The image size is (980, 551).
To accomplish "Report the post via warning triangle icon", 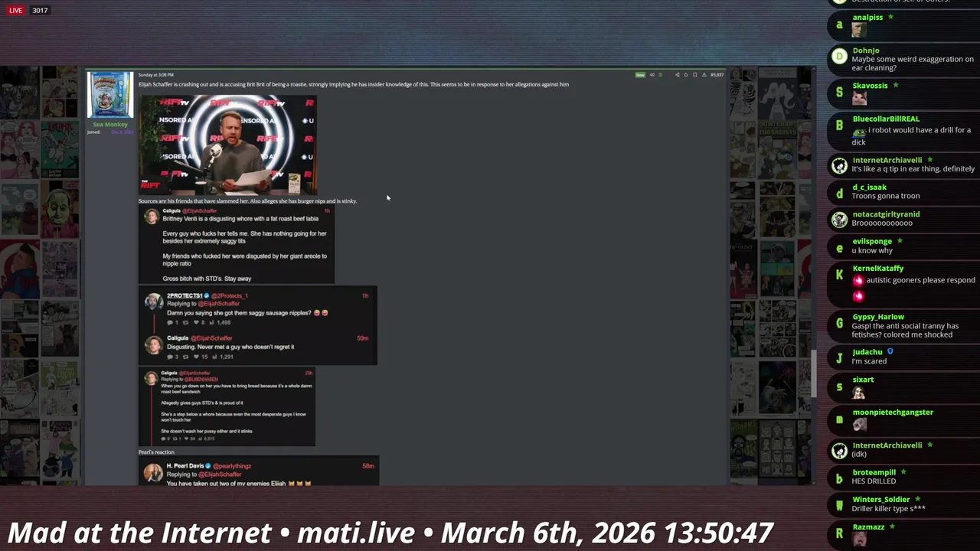I will 704,75.
